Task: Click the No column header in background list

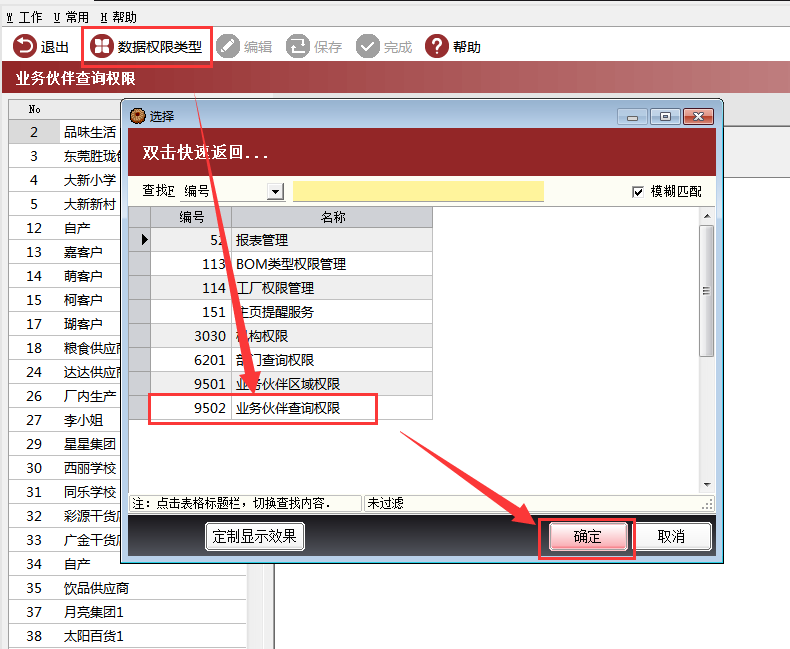Action: 34,109
